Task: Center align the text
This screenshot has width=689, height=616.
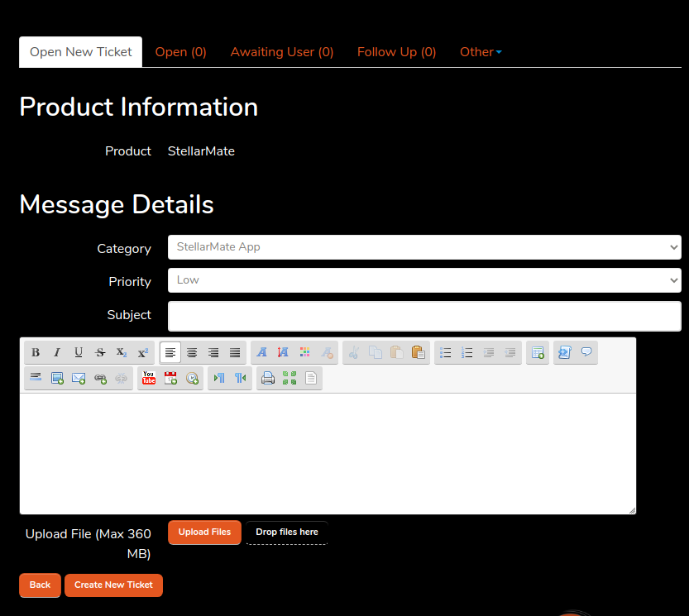Action: (x=192, y=352)
